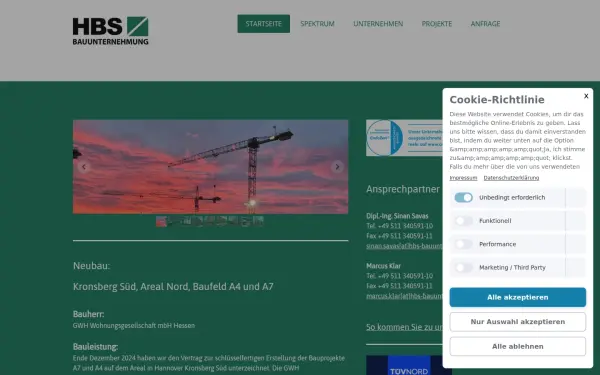Open the Startseite menu item
Viewport: 600px width, 375px height.
264,24
